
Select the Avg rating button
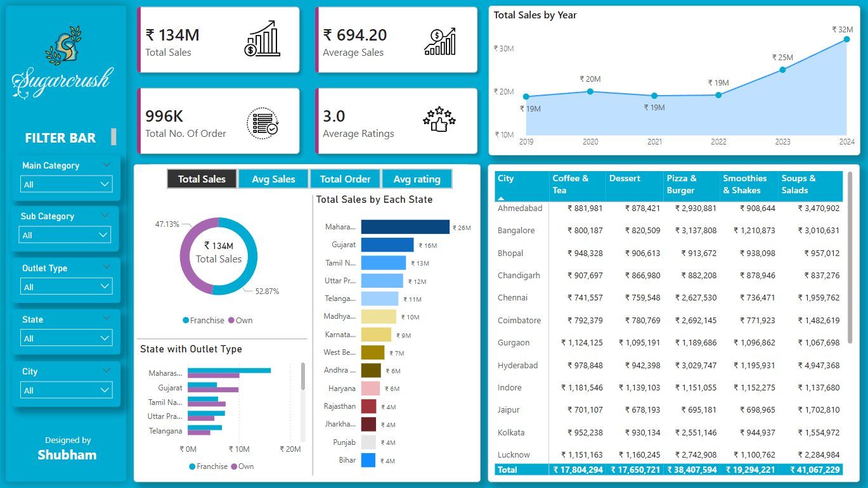(x=417, y=179)
